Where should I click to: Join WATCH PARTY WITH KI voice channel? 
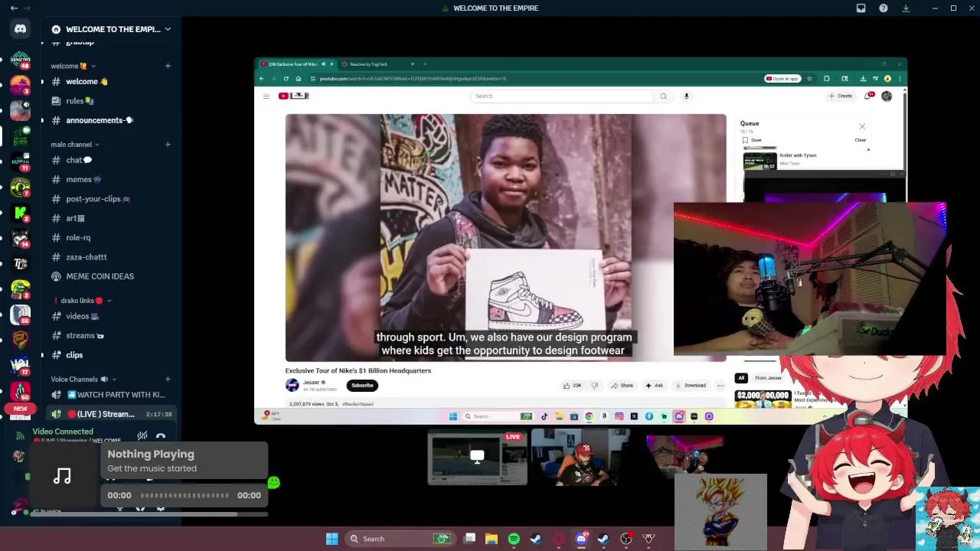click(x=111, y=395)
